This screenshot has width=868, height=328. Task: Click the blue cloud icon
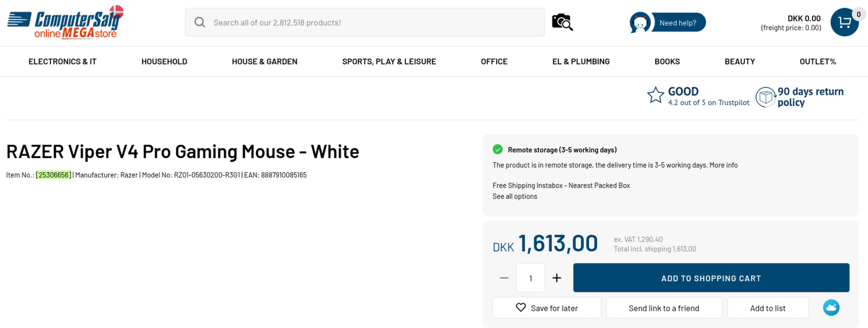(x=831, y=308)
